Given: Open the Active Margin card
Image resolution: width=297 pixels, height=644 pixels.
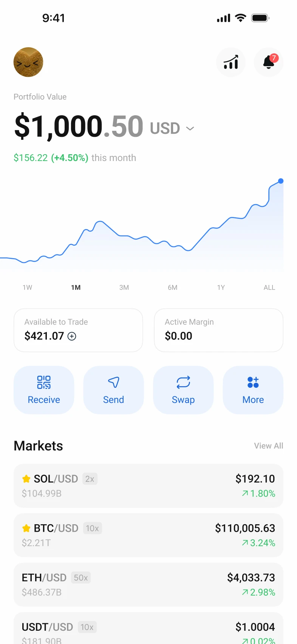Looking at the screenshot, I should pos(218,330).
